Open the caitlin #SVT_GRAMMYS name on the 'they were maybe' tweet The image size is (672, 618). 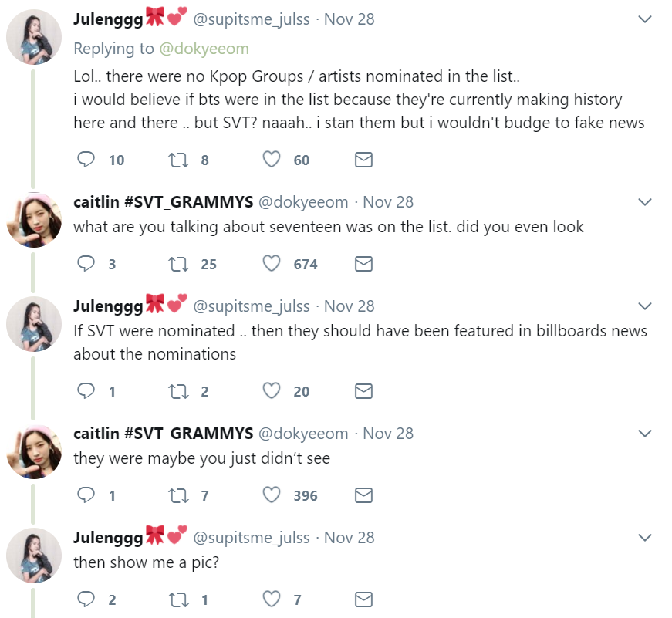coord(163,434)
